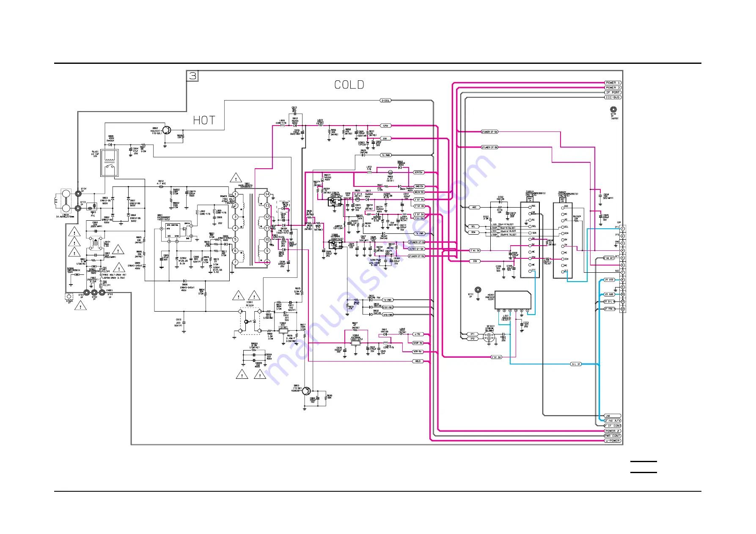
Task: Click the VCR 6V output label
Action: [418, 352]
